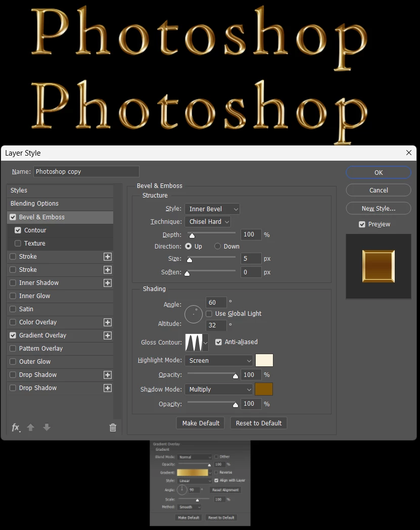Viewport: 420px width, 530px height.
Task: Open the Technique dropdown showing Chisel Hard
Action: pos(208,222)
